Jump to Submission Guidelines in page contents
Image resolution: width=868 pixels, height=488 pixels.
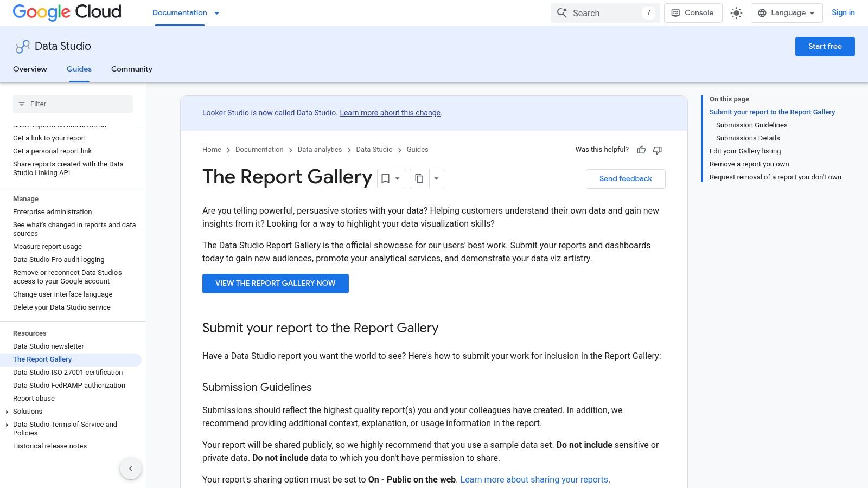[751, 125]
